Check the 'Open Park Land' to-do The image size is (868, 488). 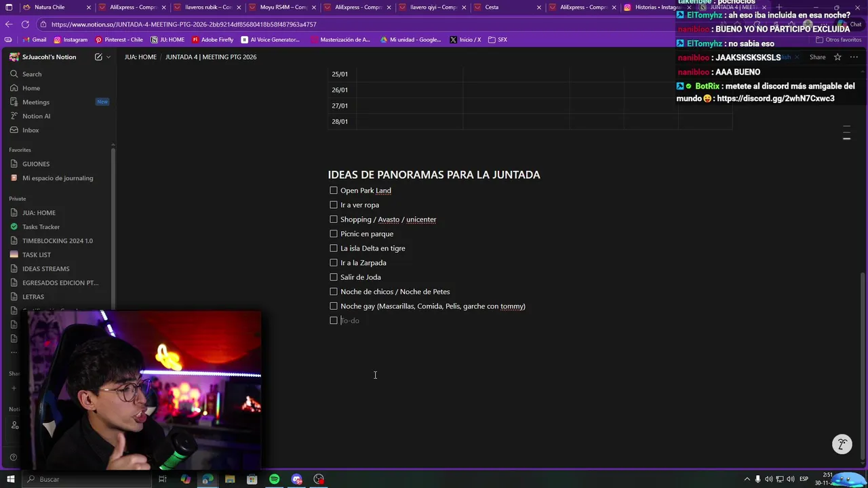coord(334,190)
